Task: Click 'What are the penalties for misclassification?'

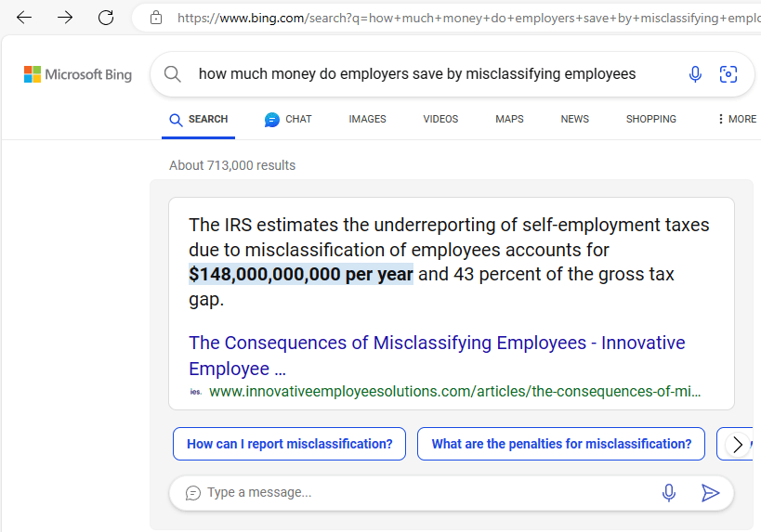Action: click(x=561, y=444)
